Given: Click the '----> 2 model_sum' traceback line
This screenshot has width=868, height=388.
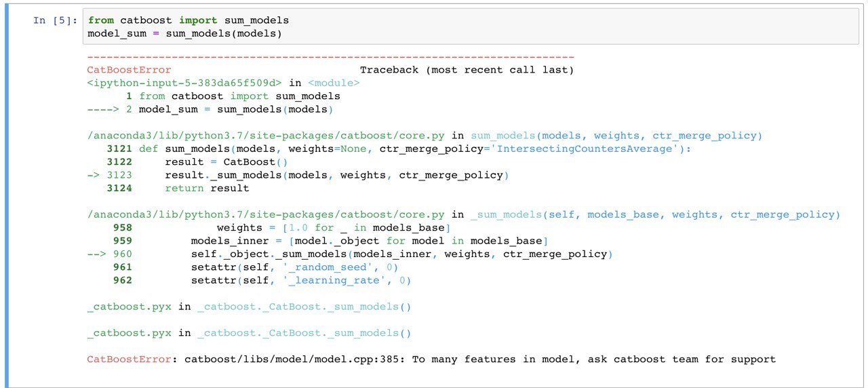Looking at the screenshot, I should [210, 109].
